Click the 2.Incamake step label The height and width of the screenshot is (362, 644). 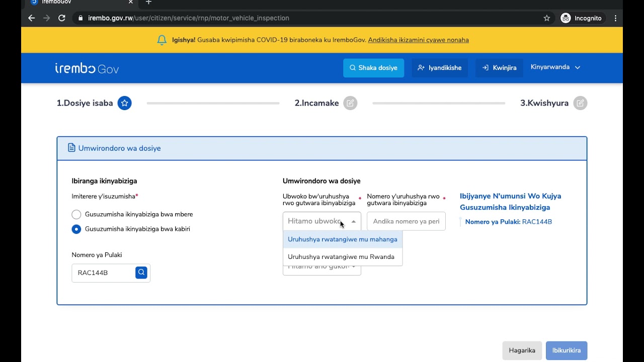click(316, 103)
